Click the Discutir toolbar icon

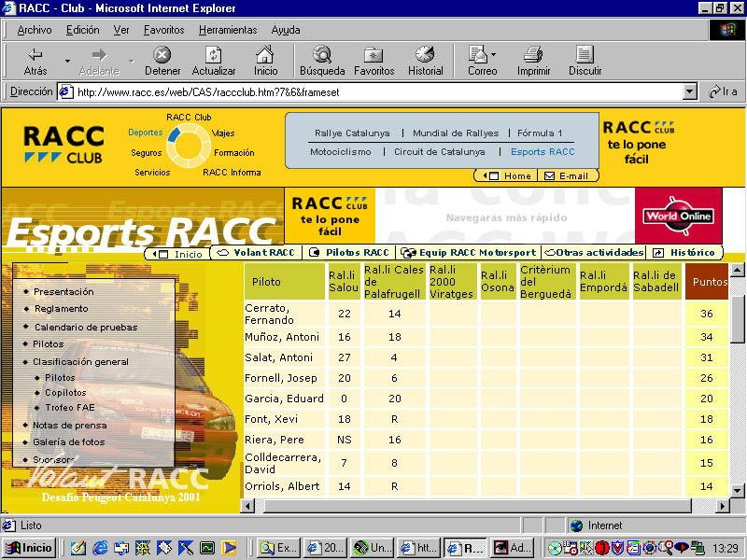pyautogui.click(x=585, y=61)
